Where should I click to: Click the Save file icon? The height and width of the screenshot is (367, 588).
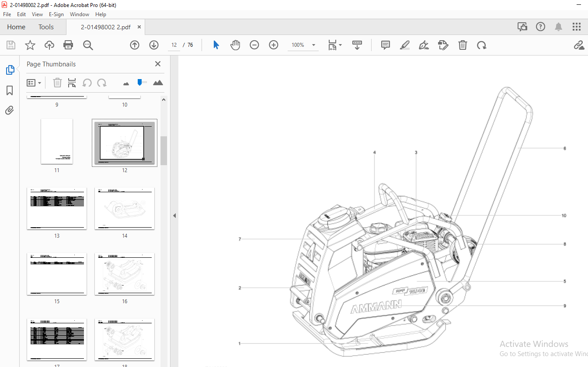point(11,45)
